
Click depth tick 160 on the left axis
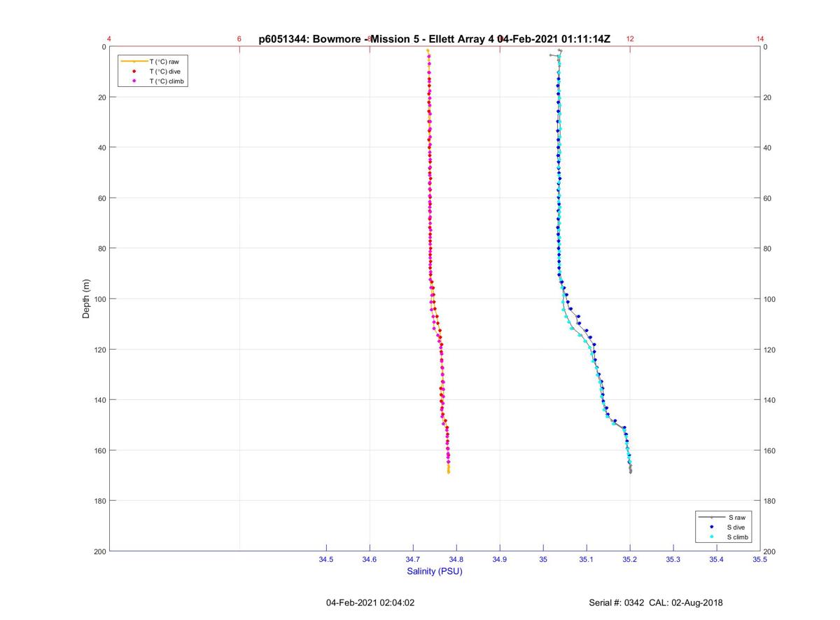coord(99,450)
